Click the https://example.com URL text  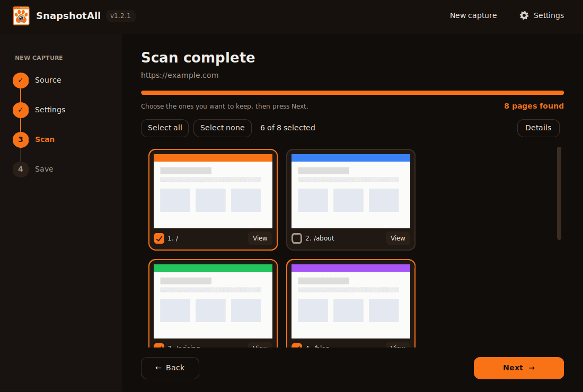click(x=180, y=75)
